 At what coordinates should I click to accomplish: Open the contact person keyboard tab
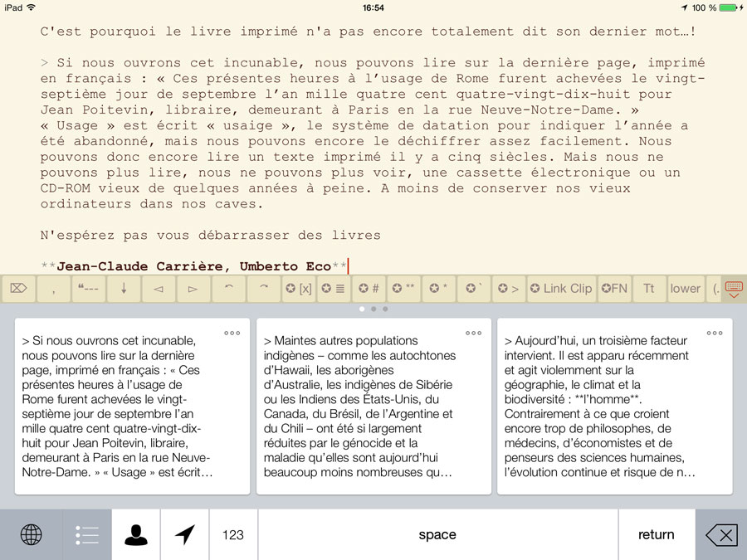[x=136, y=535]
